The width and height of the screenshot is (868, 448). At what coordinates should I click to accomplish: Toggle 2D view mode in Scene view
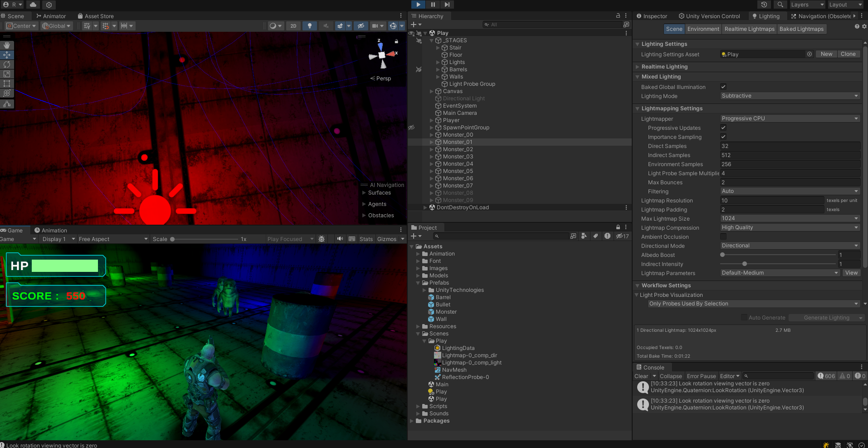(293, 26)
